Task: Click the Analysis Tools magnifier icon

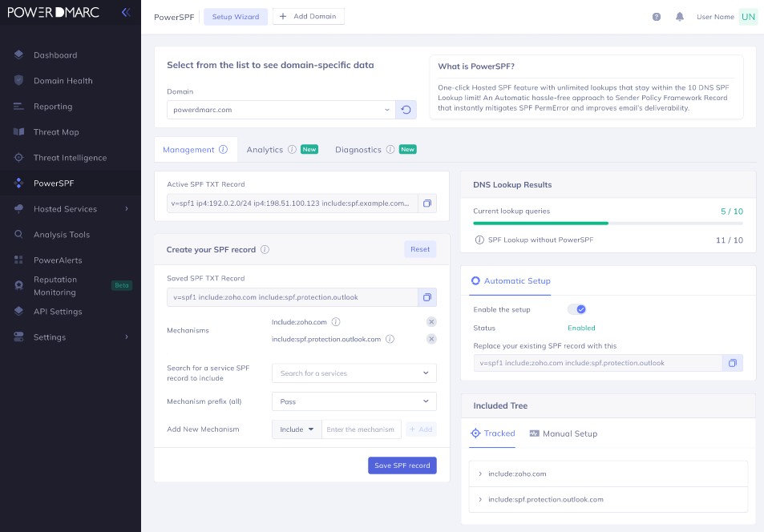Action: click(18, 234)
